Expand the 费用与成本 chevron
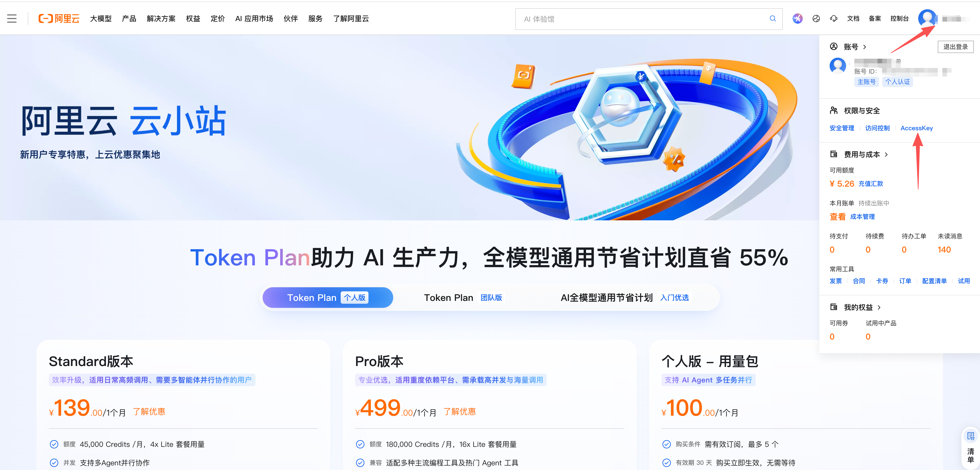The image size is (980, 470). 886,154
